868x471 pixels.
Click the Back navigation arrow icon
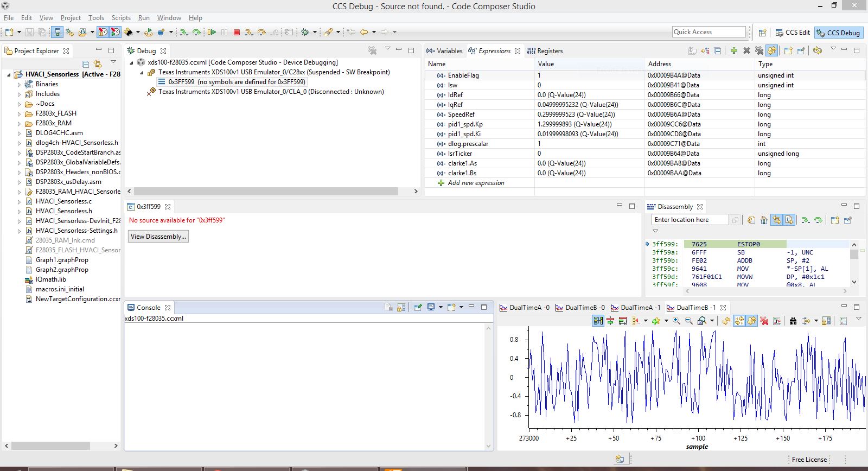(364, 33)
